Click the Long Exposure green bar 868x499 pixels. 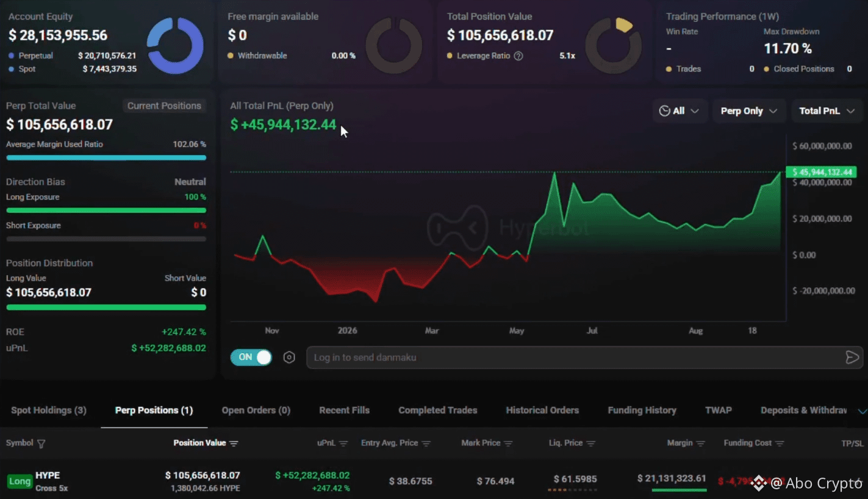pos(106,210)
